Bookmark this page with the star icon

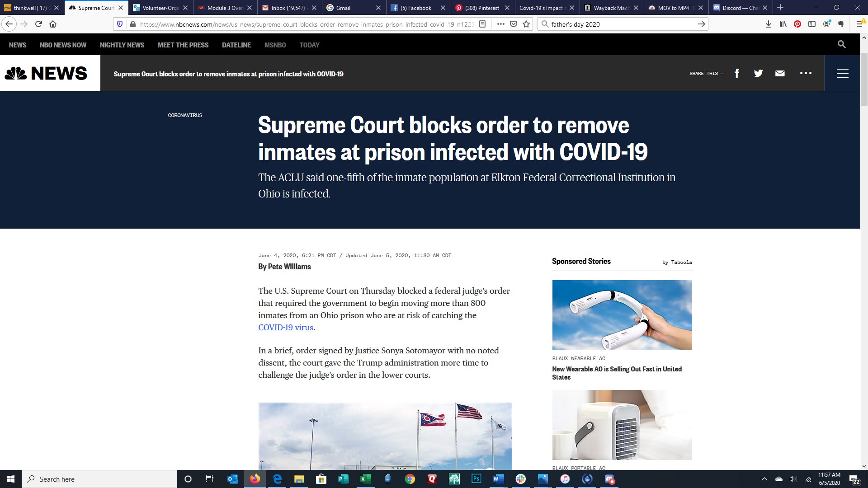[x=526, y=24]
